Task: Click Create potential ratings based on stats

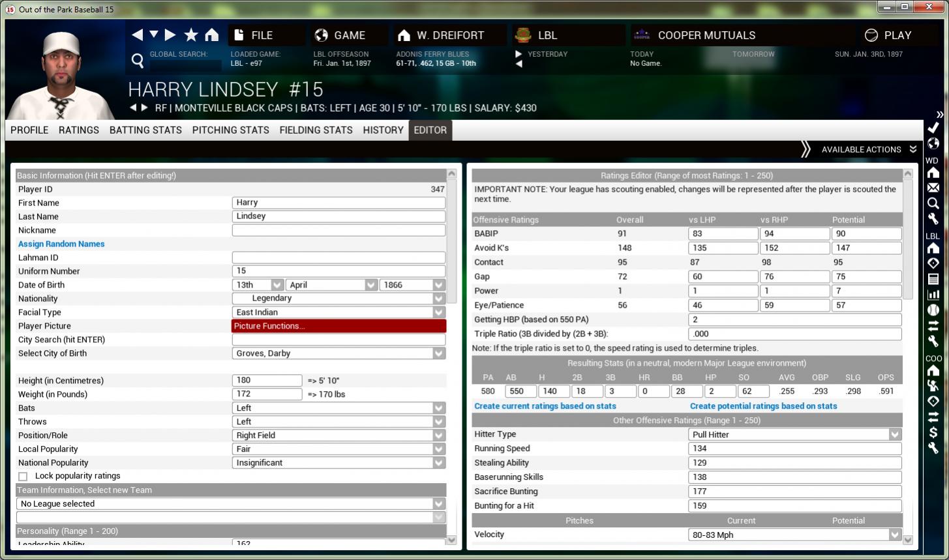Action: 764,406
